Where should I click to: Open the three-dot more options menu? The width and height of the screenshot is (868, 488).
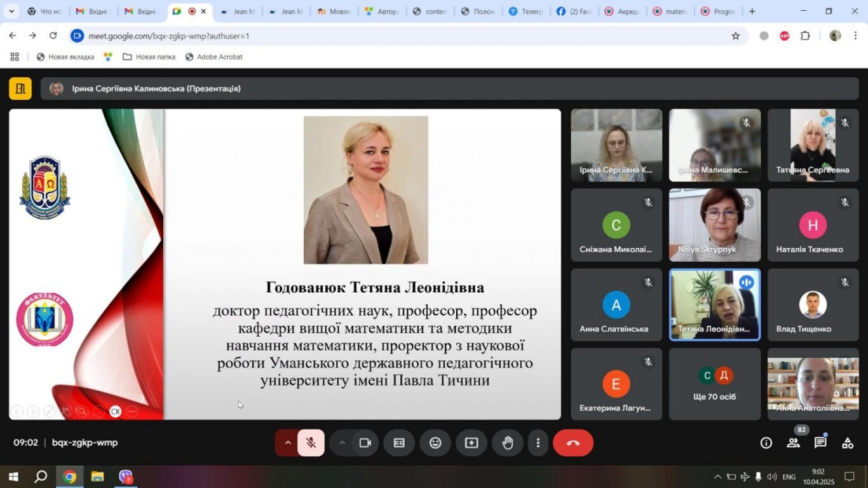[538, 443]
